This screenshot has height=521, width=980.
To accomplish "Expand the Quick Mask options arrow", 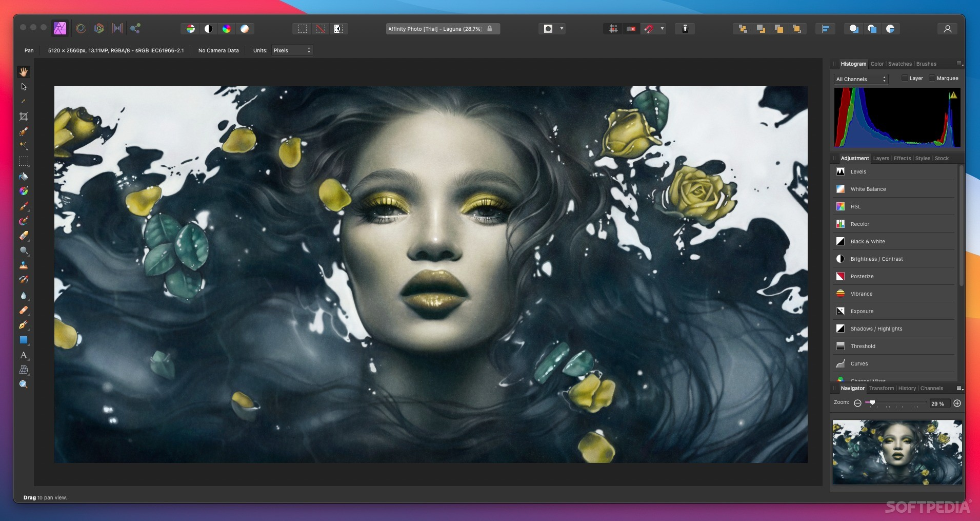I will point(562,29).
